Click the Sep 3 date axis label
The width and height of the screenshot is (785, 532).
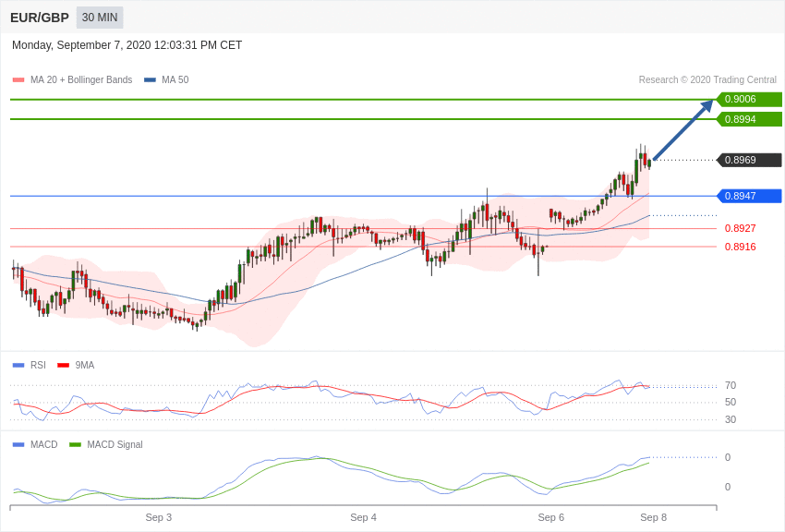click(x=159, y=517)
